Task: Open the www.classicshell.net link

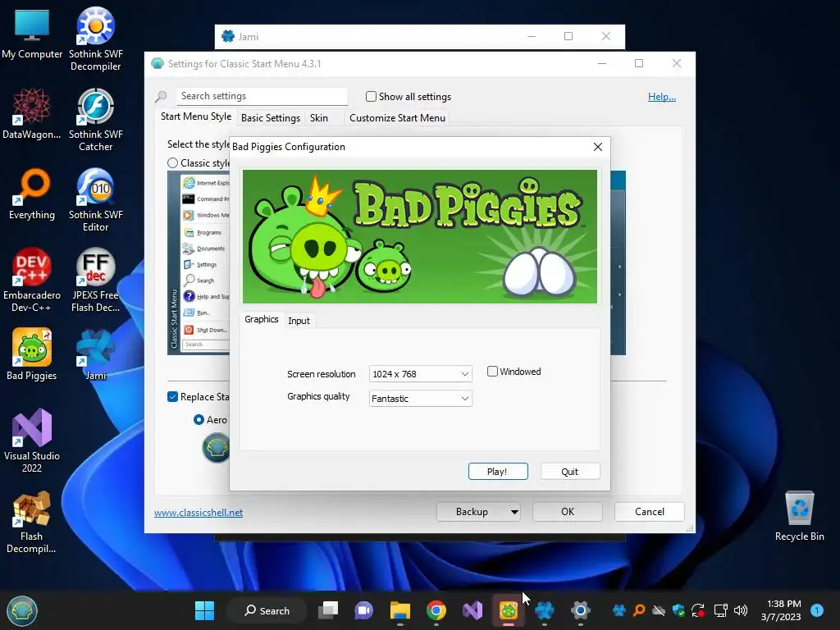Action: [x=199, y=513]
